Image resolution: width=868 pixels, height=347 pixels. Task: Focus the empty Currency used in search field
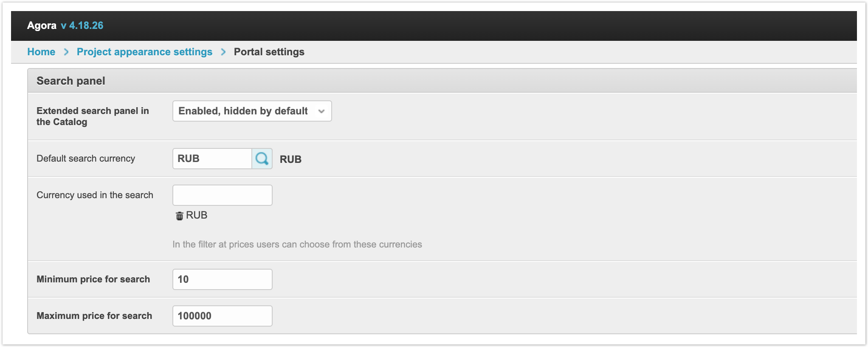222,195
